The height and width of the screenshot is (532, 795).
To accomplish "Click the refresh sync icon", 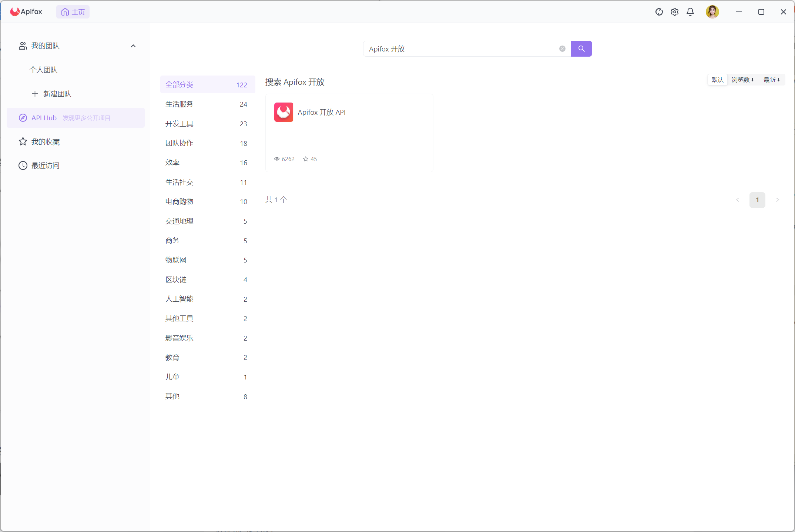I will (659, 12).
